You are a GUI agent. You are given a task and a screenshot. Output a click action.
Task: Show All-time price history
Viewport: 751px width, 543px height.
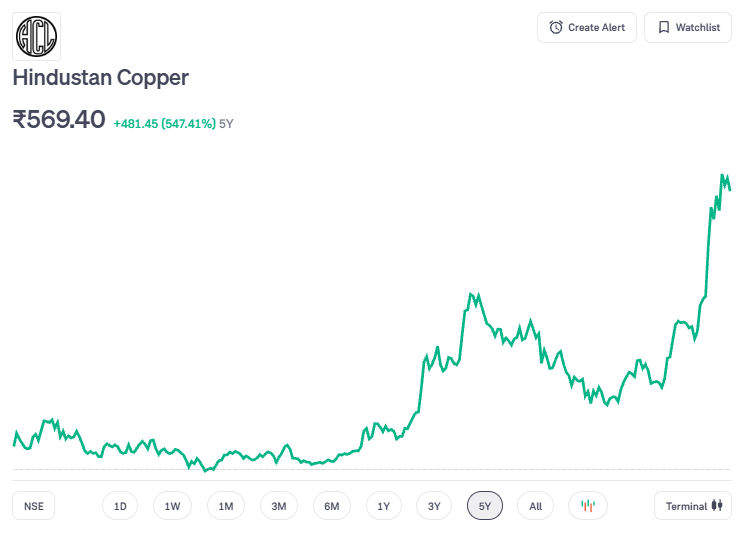[536, 506]
